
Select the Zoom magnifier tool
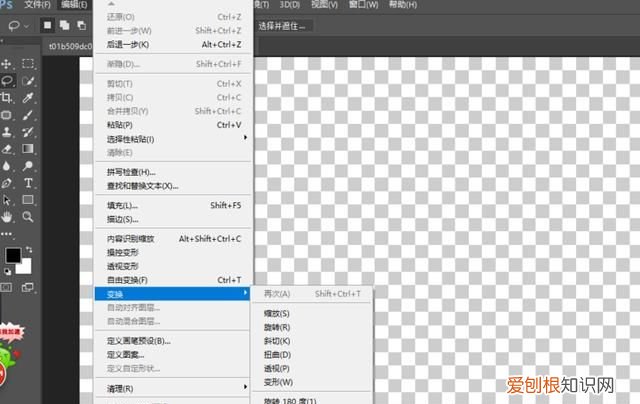point(28,217)
